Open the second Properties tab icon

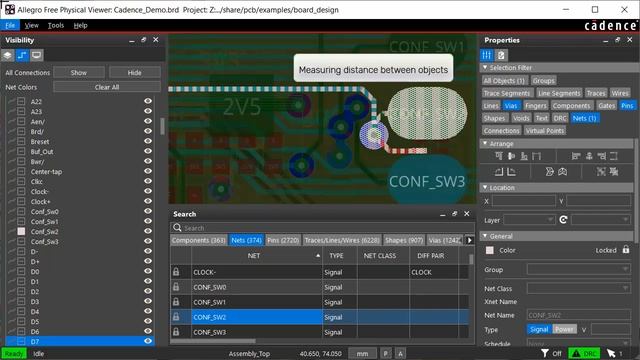(501, 55)
